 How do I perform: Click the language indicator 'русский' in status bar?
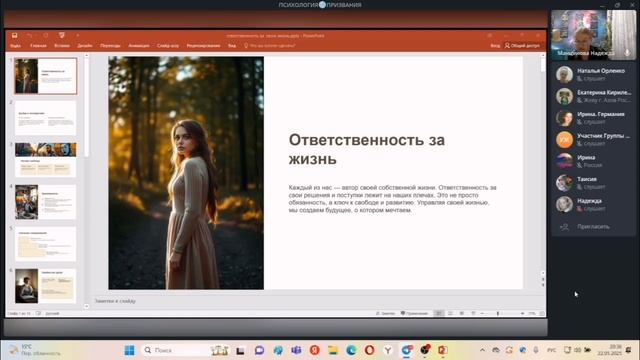[52, 313]
